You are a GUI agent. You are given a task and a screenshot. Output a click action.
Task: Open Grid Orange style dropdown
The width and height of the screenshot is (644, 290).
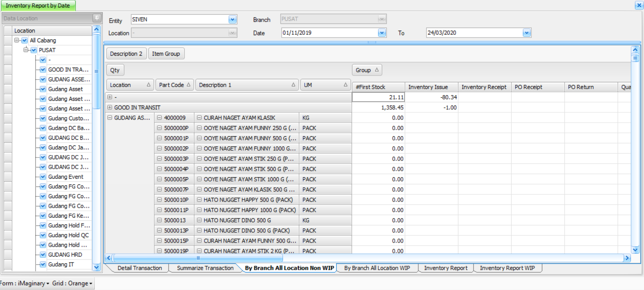pos(72,283)
